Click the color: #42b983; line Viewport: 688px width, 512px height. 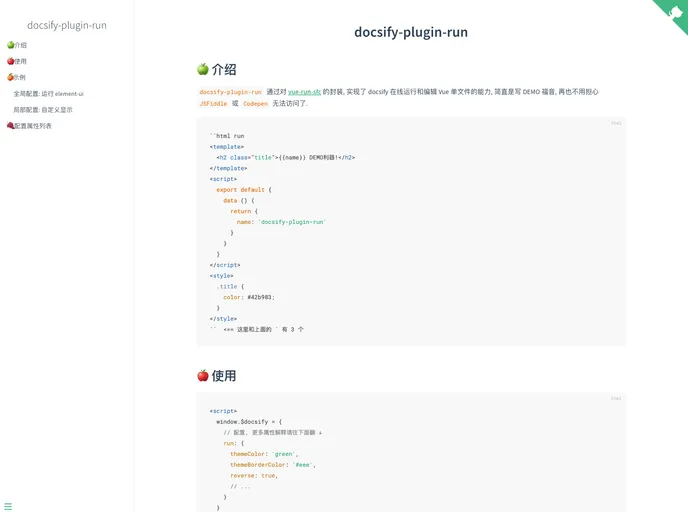click(x=249, y=297)
